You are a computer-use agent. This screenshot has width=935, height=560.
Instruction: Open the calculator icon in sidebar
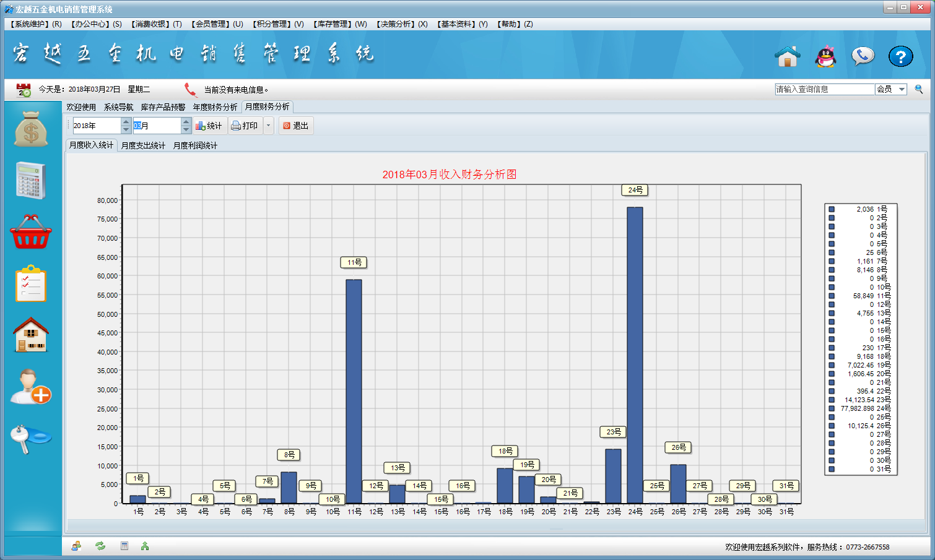[31, 181]
